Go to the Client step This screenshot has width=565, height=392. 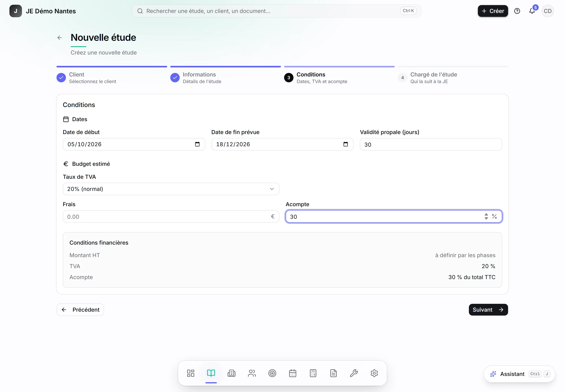pos(86,78)
